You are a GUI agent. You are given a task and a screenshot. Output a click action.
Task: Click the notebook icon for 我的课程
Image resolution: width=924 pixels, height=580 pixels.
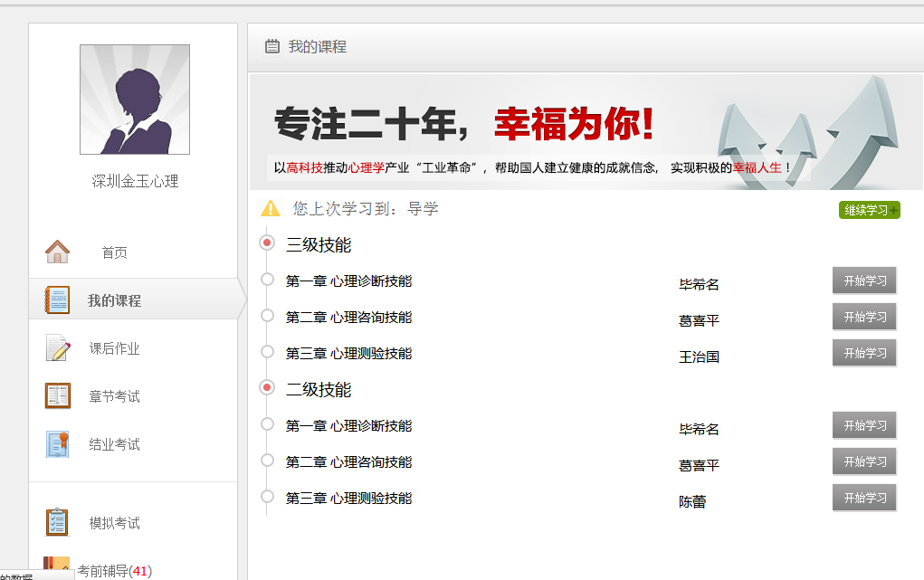pyautogui.click(x=57, y=300)
